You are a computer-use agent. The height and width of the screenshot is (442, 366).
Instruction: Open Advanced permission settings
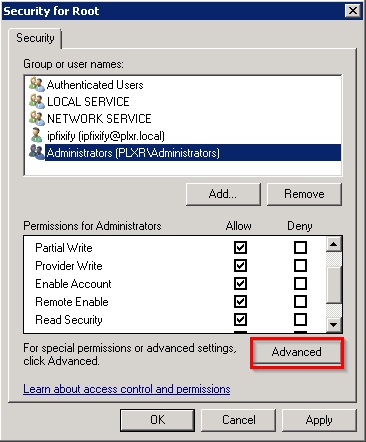[x=297, y=352]
